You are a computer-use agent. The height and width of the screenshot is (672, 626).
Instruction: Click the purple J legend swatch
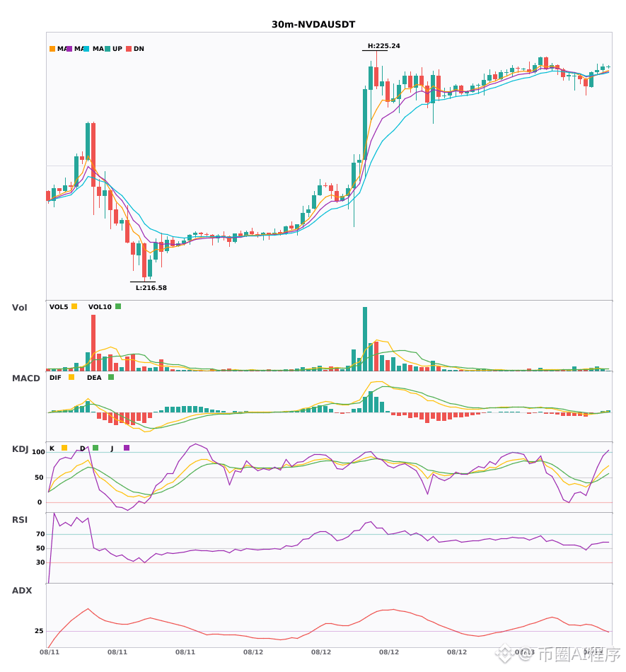[127, 448]
